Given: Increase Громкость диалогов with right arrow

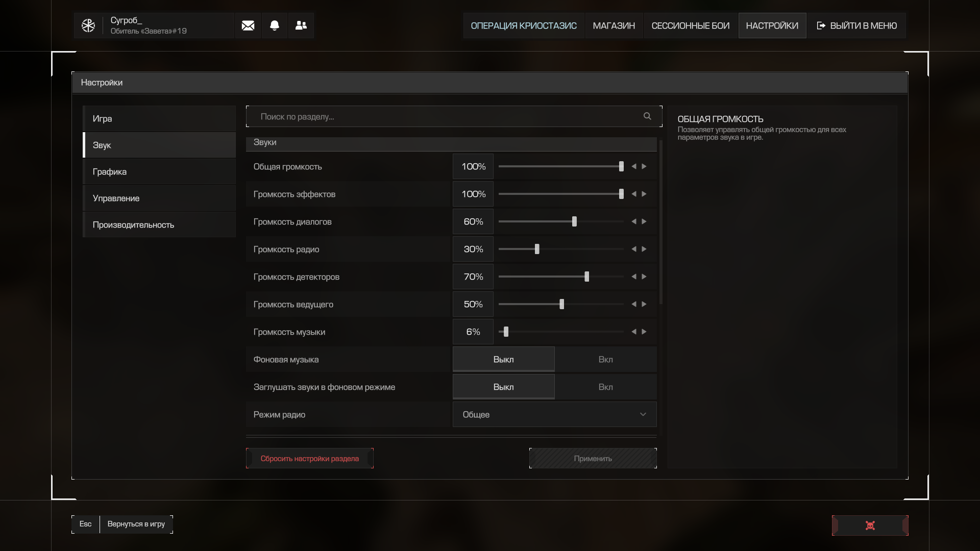Looking at the screenshot, I should [644, 221].
